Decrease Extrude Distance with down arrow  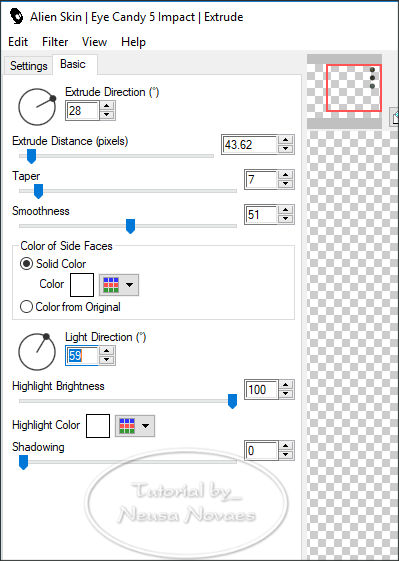(286, 148)
